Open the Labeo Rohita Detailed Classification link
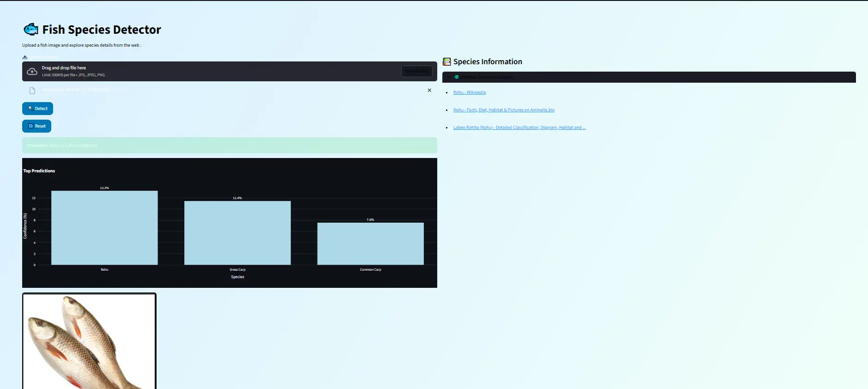The image size is (868, 389). point(519,128)
